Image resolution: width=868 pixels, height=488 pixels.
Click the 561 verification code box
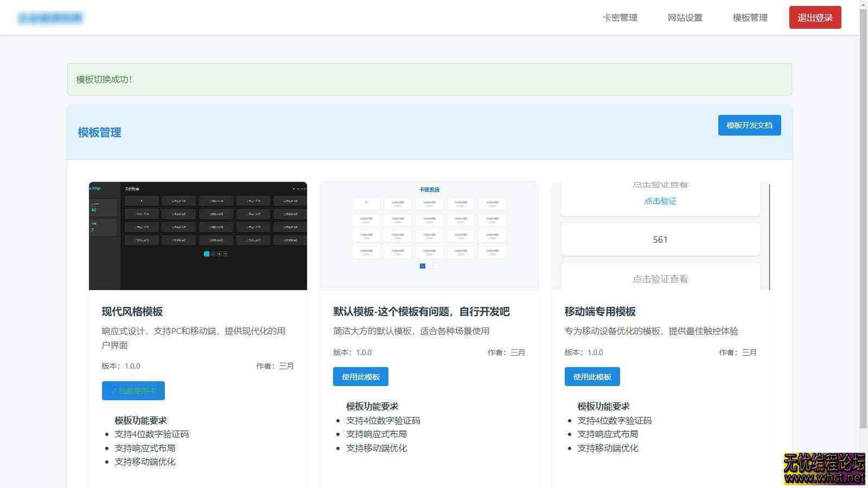pos(660,239)
